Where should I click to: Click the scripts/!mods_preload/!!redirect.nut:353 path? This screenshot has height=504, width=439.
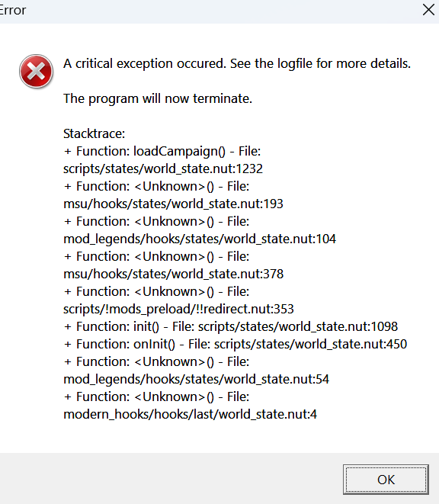tap(178, 309)
